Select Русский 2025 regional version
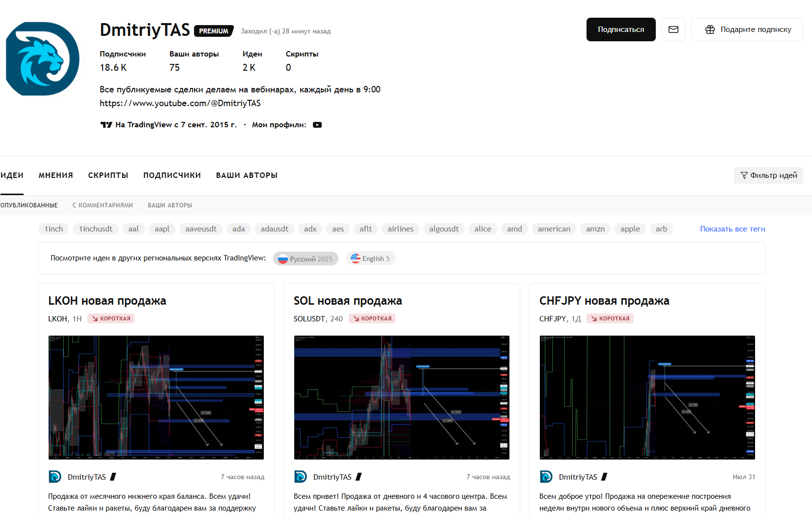 306,258
